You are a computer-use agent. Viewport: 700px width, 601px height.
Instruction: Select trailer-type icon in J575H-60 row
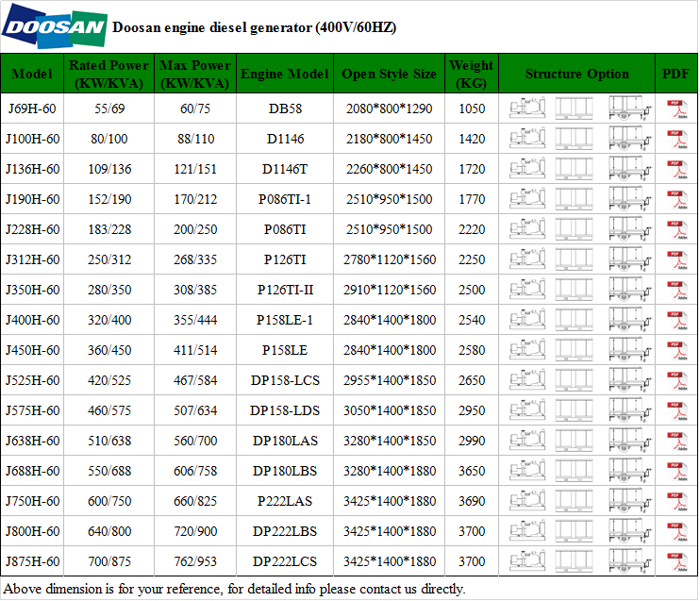(630, 410)
